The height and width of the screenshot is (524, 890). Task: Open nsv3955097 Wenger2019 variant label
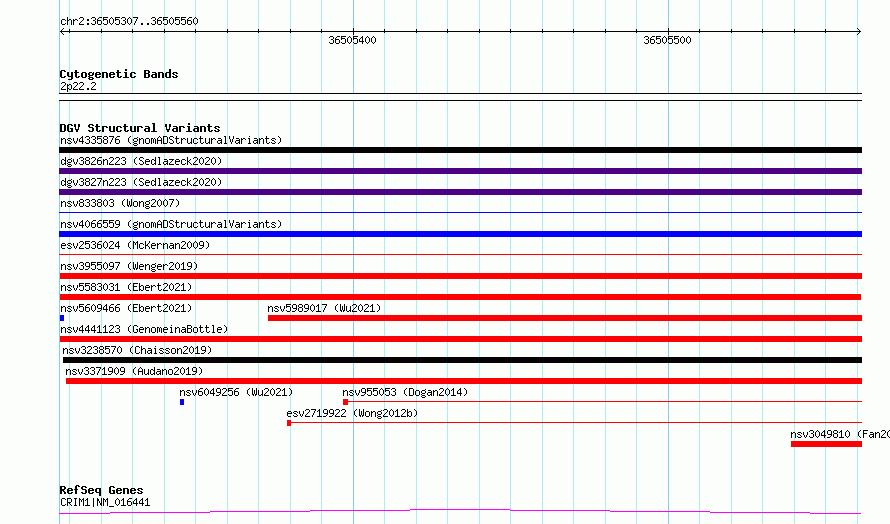pos(129,266)
